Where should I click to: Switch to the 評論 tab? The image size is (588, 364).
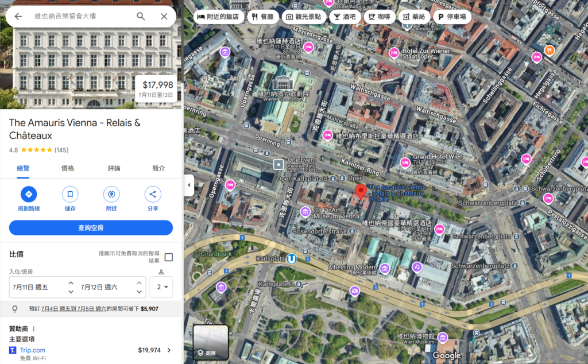coord(114,168)
